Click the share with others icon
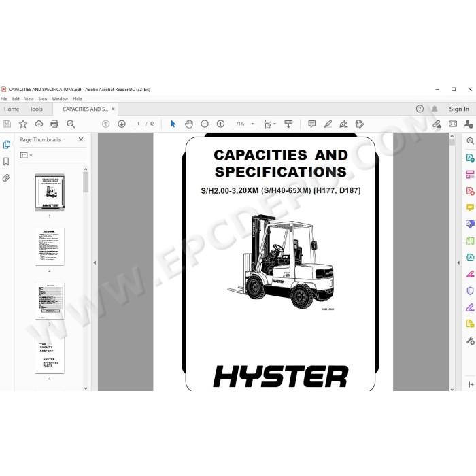This screenshot has height=476, width=476. pos(469,124)
